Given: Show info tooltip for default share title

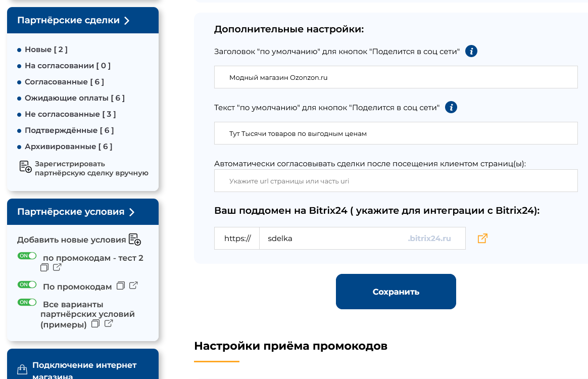Looking at the screenshot, I should click(471, 51).
